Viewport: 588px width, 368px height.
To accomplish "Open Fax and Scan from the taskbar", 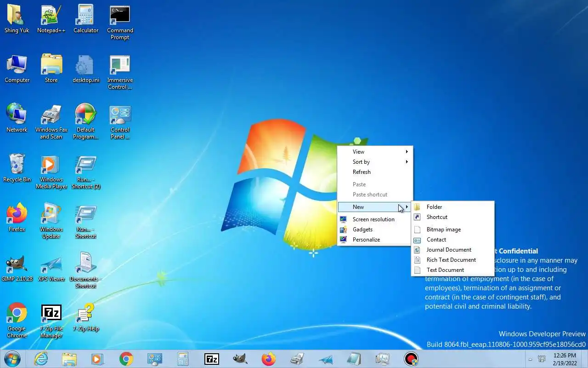I will 297,359.
